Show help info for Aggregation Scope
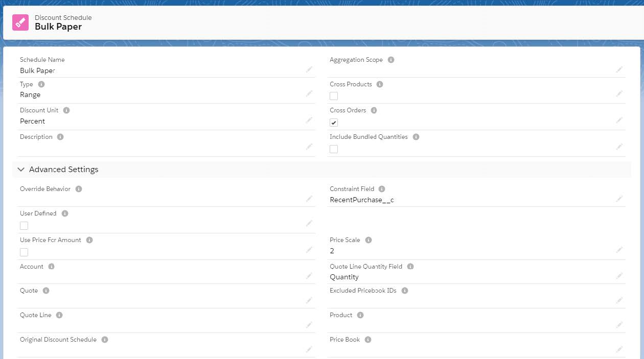The width and height of the screenshot is (644, 359). tap(391, 60)
